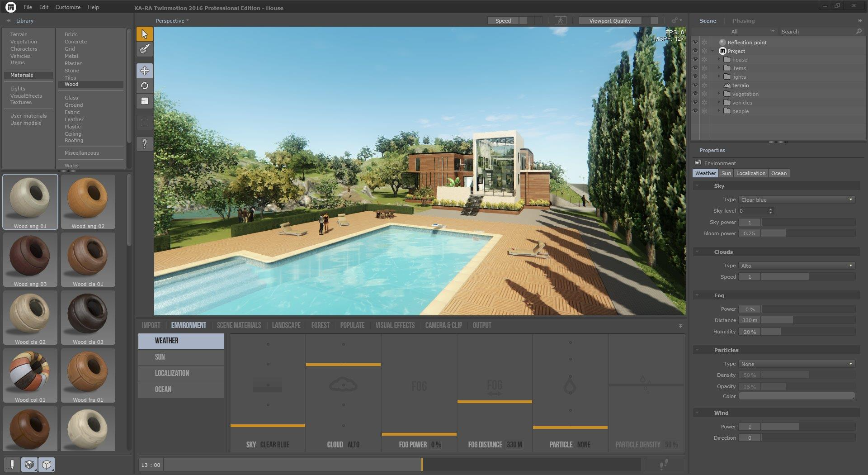Choose the Scale gizmo tool
This screenshot has height=475, width=868.
point(145,101)
